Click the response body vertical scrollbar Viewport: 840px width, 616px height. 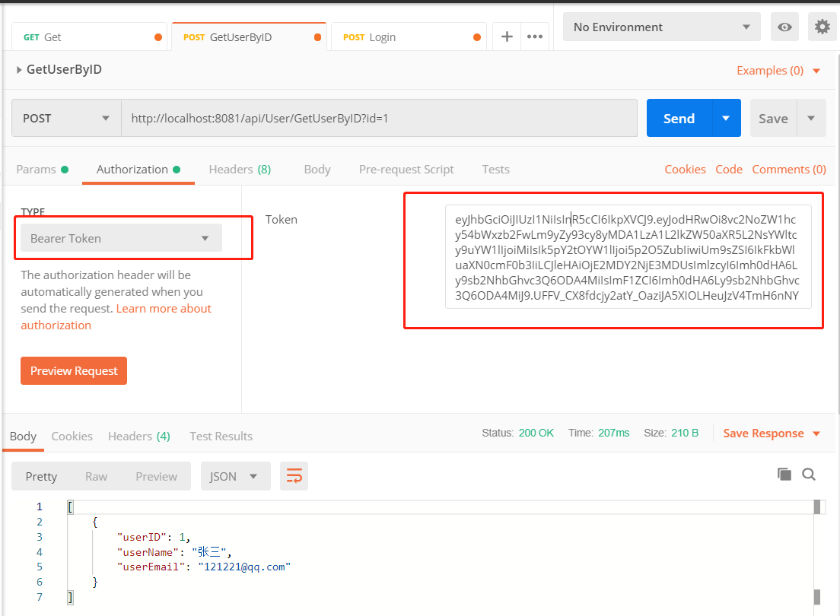pos(817,551)
